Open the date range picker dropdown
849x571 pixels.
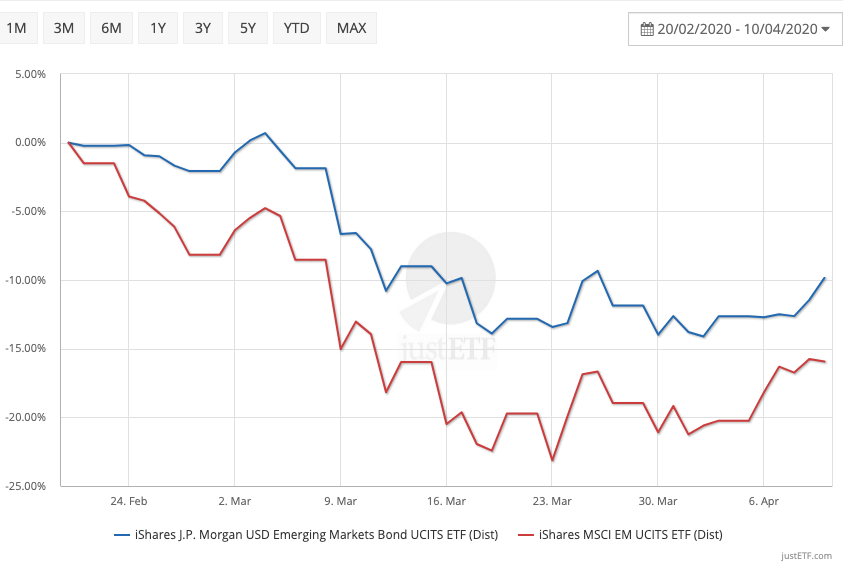tap(735, 29)
